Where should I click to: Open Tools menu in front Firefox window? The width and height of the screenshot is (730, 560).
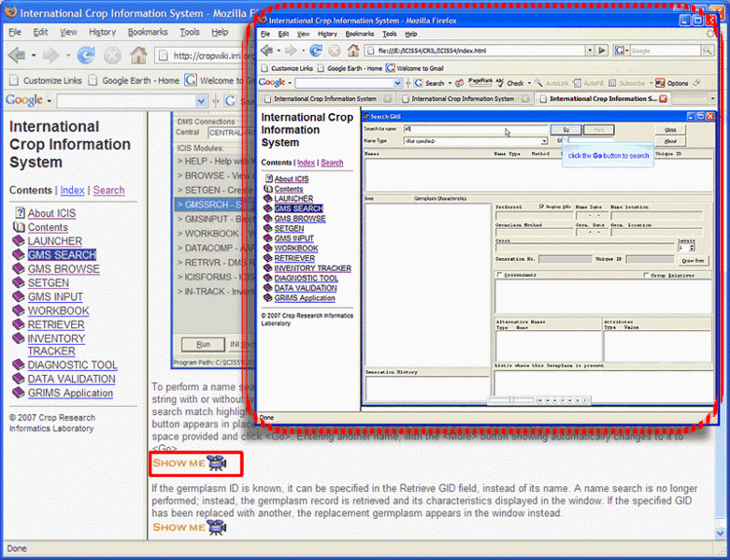(389, 34)
